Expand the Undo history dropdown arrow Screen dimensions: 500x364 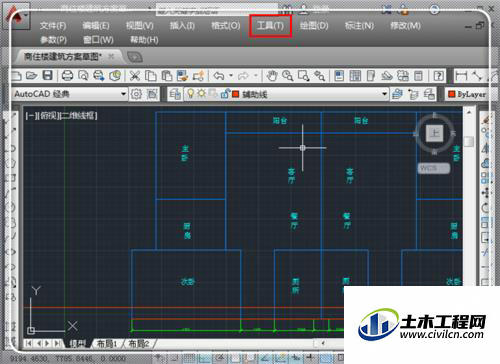231,76
